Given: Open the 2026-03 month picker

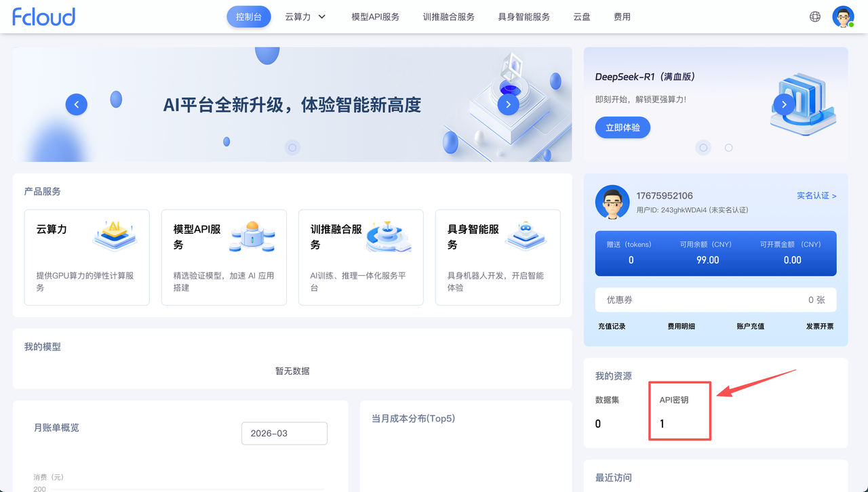Looking at the screenshot, I should [x=284, y=434].
